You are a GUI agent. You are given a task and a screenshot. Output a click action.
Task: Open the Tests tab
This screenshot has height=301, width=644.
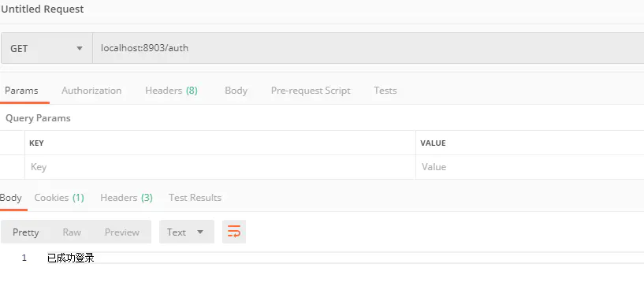[385, 91]
